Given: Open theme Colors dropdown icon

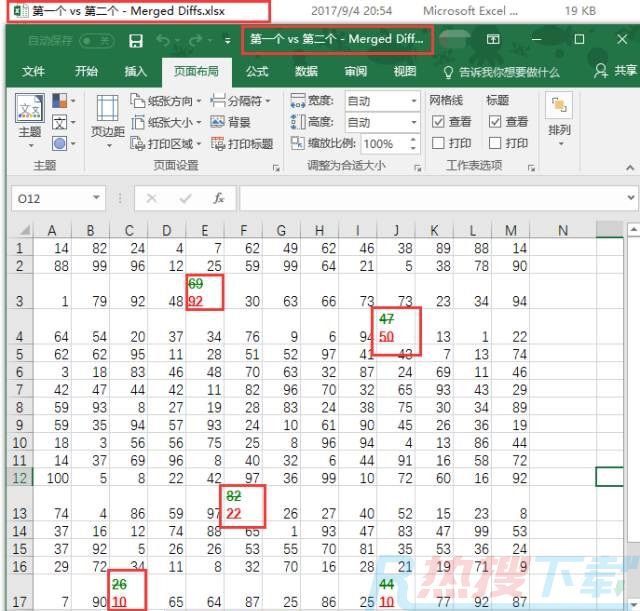Looking at the screenshot, I should point(64,100).
